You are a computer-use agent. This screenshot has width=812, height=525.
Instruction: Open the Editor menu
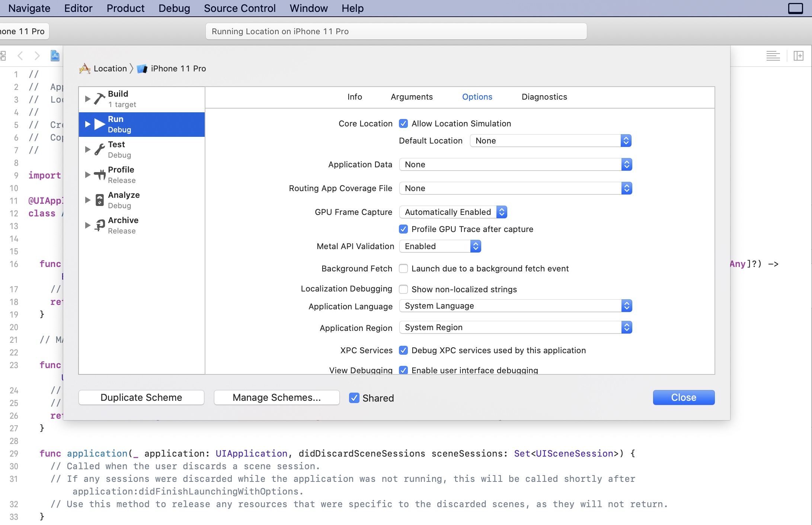[78, 8]
